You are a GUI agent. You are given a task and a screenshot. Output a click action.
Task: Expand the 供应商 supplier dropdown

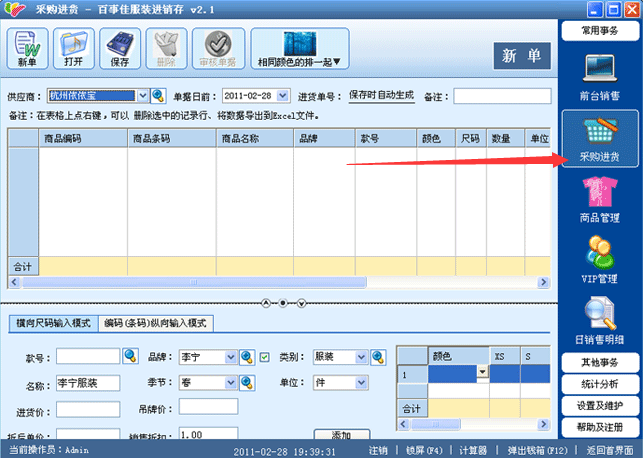pos(142,96)
